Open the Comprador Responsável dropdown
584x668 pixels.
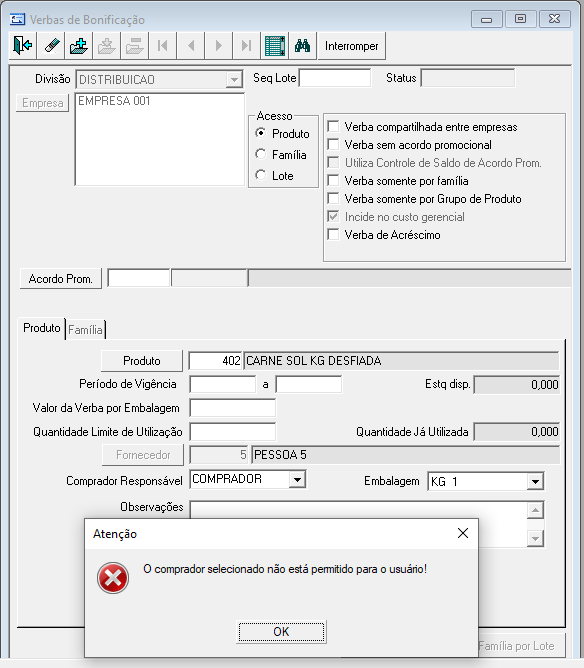pyautogui.click(x=297, y=480)
